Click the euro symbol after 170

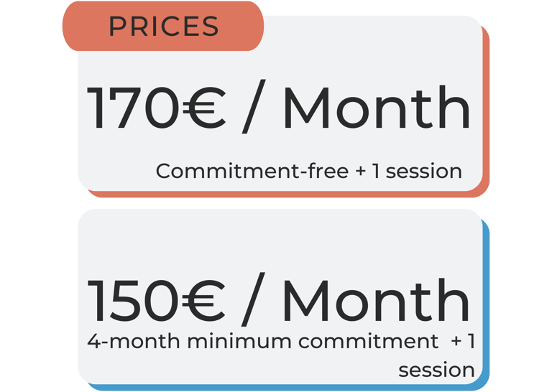[204, 108]
